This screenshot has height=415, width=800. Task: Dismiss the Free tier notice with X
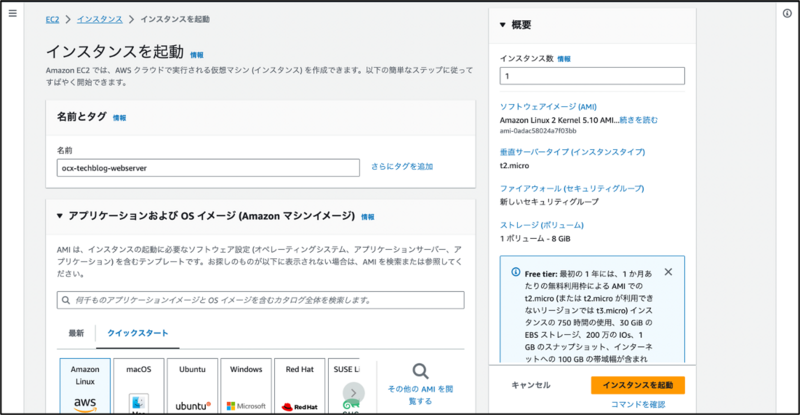(668, 272)
